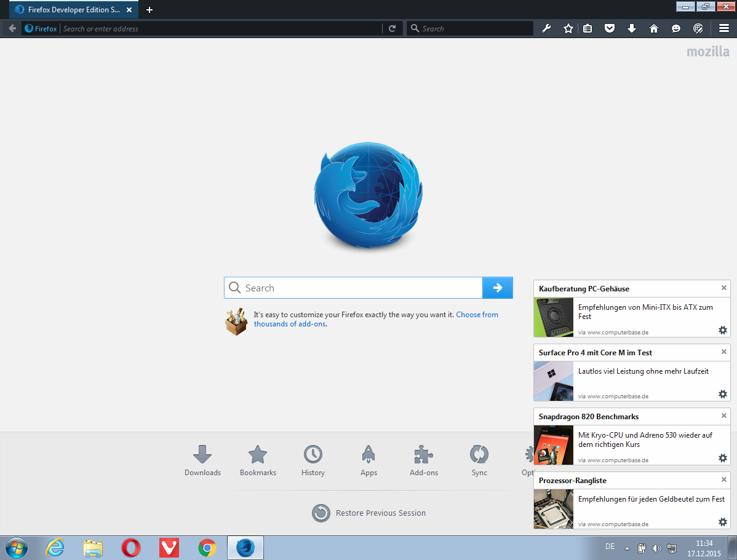Screen dimensions: 737x560
Task: Open the Windows Start menu
Action: (x=17, y=548)
